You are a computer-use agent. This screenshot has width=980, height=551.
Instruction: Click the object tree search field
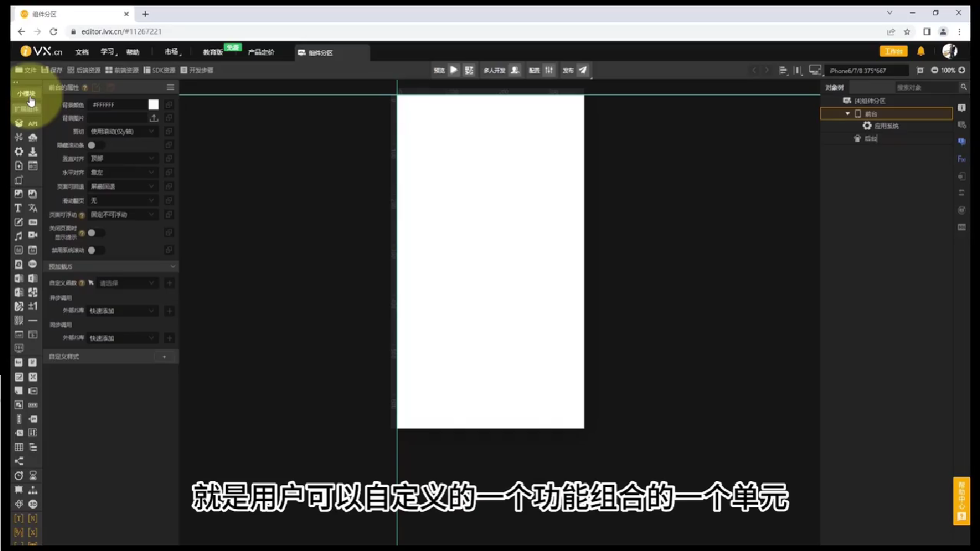click(926, 87)
